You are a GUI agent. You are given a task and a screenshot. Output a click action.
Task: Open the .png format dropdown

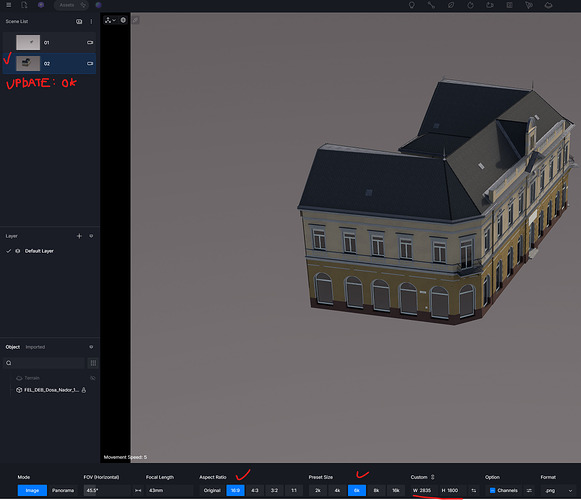tap(558, 490)
